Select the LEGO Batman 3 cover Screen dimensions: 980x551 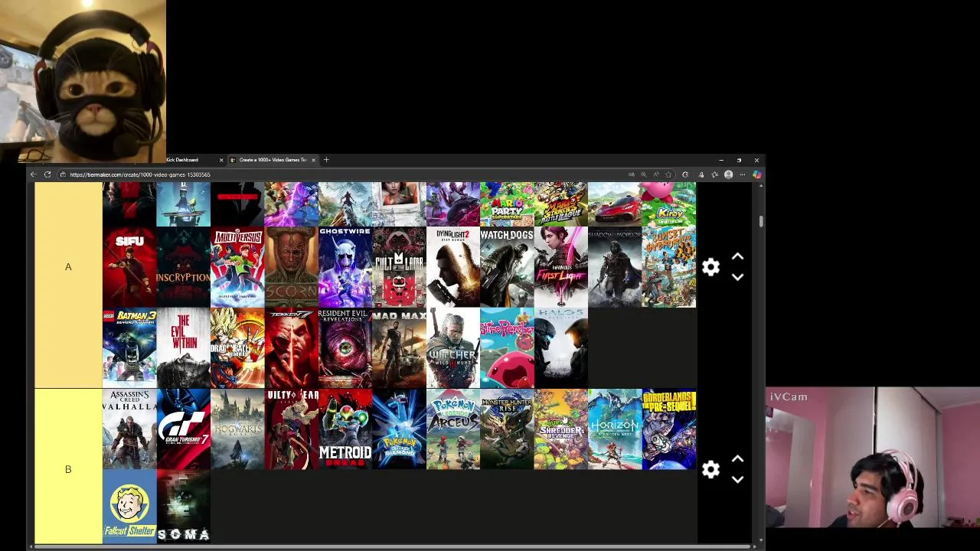click(x=129, y=348)
